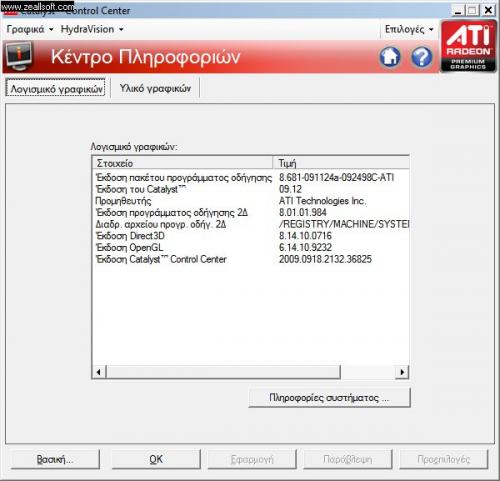Click the Βασική... button
The width and height of the screenshot is (500, 481).
pos(55,459)
